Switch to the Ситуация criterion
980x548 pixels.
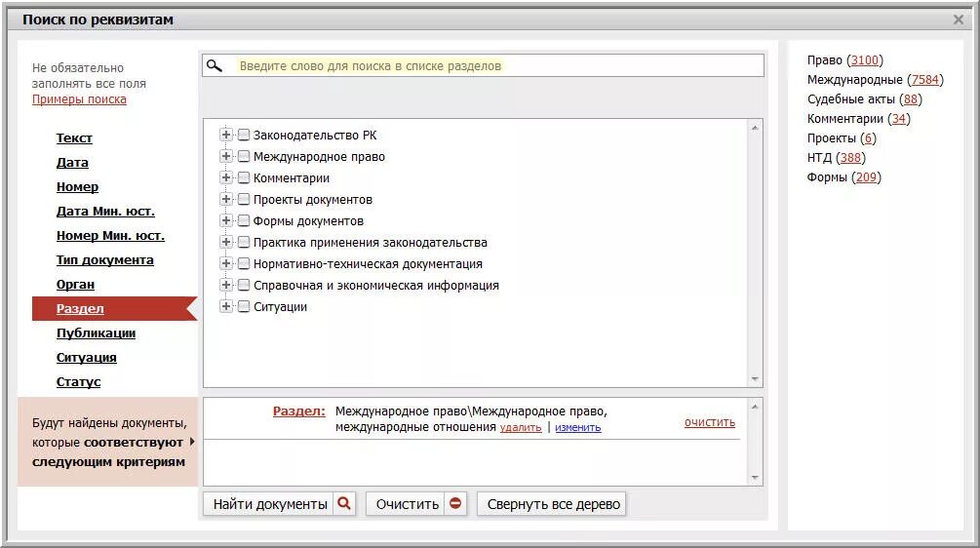coord(87,358)
